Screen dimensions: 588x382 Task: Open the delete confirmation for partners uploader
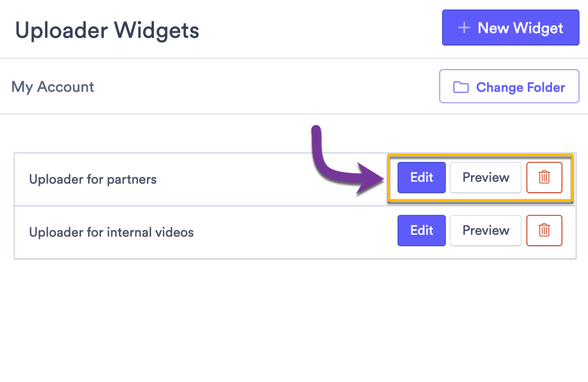click(544, 177)
